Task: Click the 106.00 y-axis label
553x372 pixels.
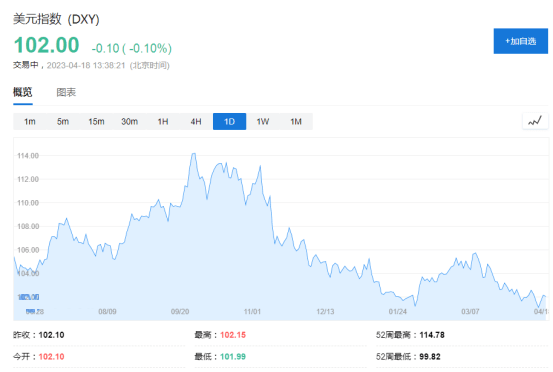Action: (28, 250)
